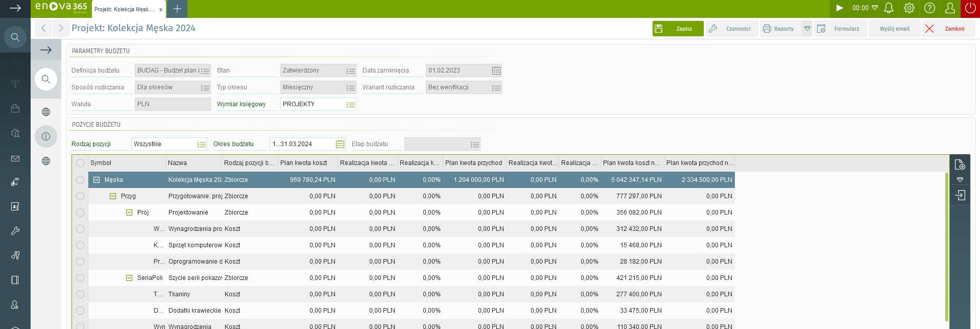Click the info icon in side panel

(x=46, y=136)
